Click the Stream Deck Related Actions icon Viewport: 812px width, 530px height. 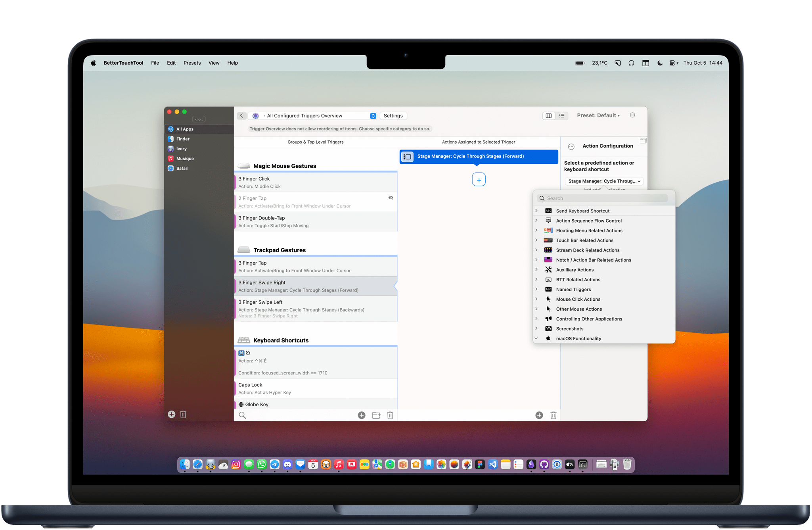pyautogui.click(x=548, y=250)
